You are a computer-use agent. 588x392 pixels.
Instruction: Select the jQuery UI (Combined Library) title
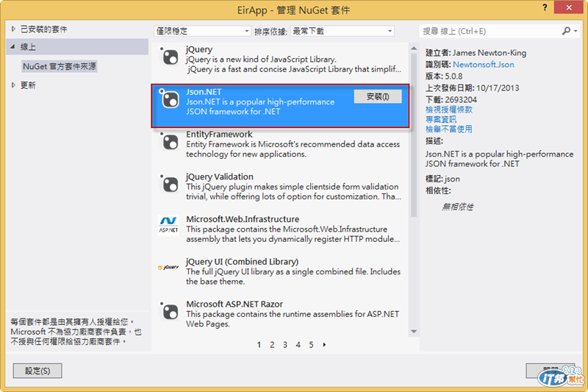tap(243, 262)
